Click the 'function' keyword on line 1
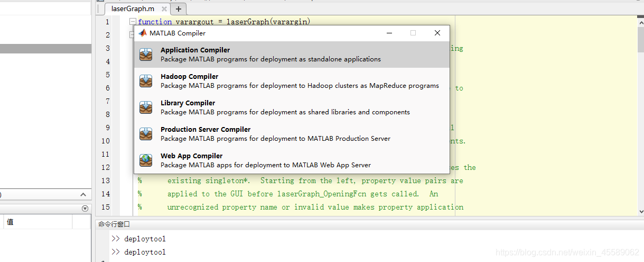Viewport: 644px width, 262px height. click(155, 22)
